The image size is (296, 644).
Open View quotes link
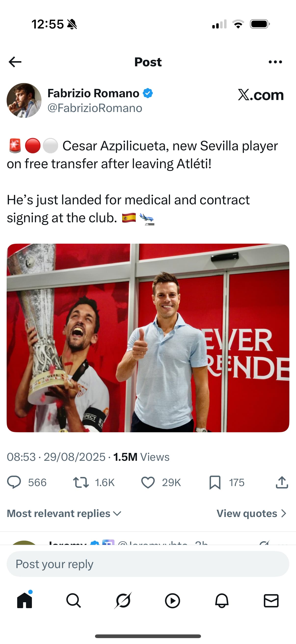click(x=251, y=514)
